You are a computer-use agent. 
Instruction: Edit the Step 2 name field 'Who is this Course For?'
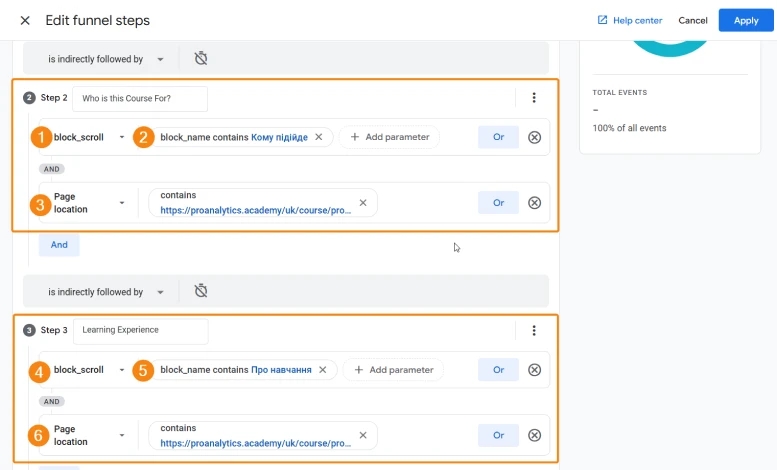[140, 99]
